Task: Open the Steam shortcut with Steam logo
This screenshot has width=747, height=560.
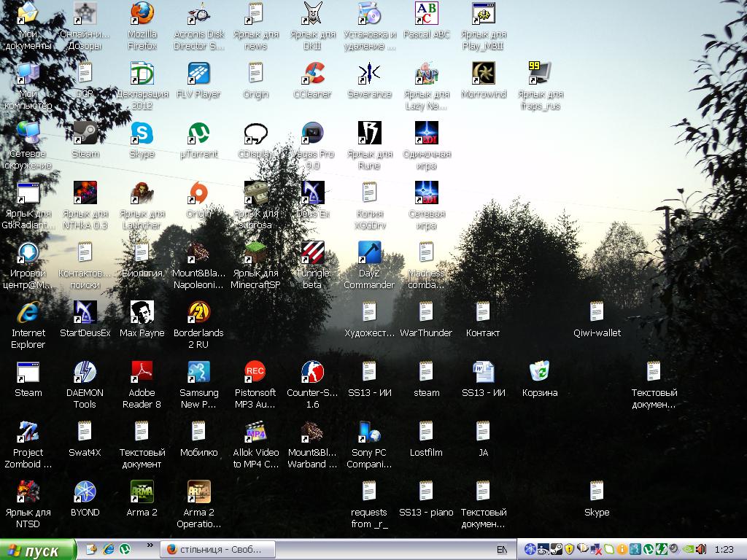Action: [85, 140]
